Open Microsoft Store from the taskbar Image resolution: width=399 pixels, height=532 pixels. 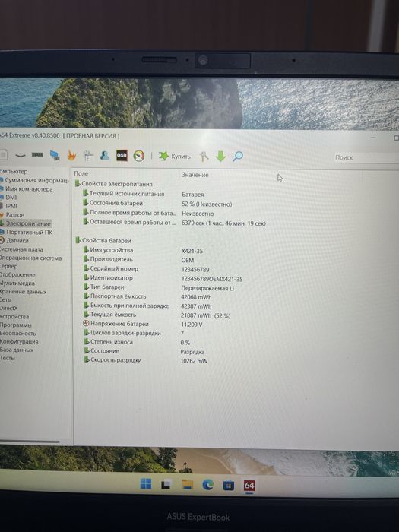pyautogui.click(x=228, y=485)
